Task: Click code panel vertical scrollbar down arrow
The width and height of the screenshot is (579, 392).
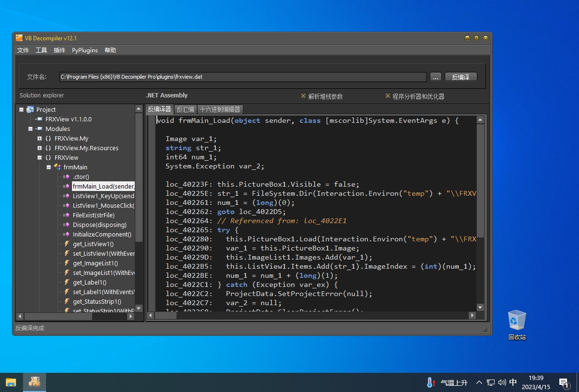Action: [x=481, y=307]
